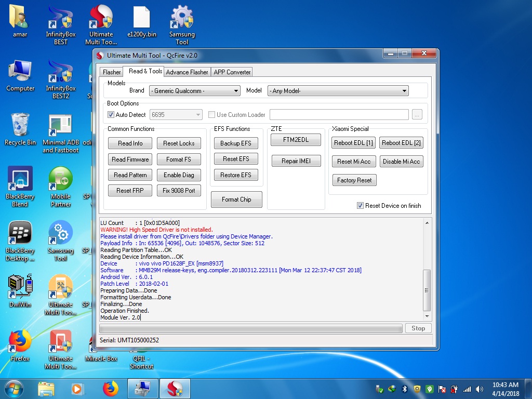This screenshot has width=532, height=399.
Task: Click the Format Chip button
Action: coord(236,199)
